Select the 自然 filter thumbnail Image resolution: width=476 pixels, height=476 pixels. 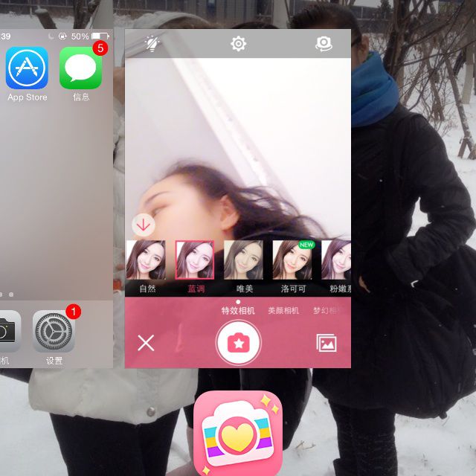click(146, 260)
